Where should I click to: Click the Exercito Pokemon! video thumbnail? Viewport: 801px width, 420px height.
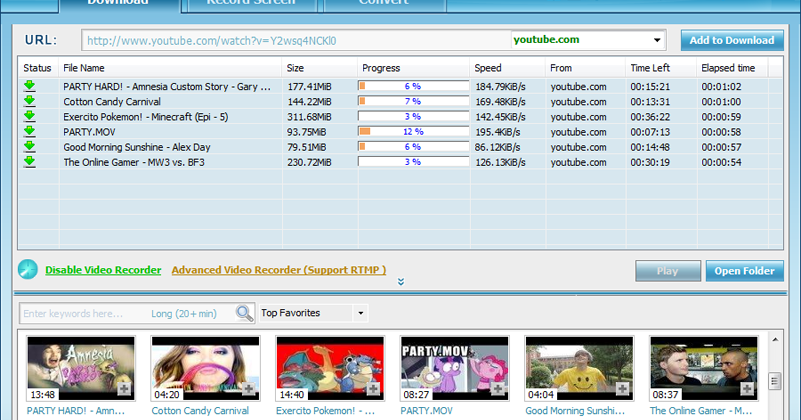(331, 368)
